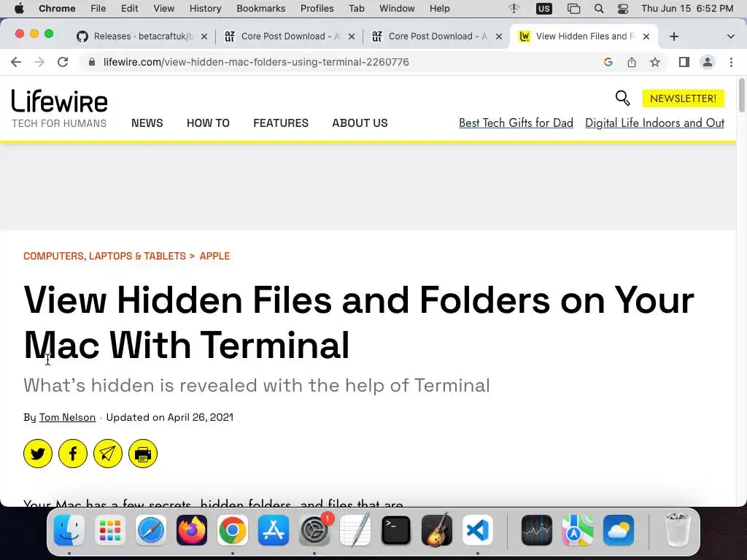Image resolution: width=747 pixels, height=560 pixels.
Task: Open Launchpad from the Dock
Action: point(110,530)
